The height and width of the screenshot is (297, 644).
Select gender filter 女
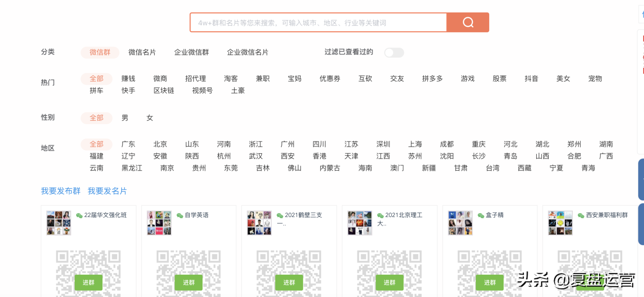150,118
